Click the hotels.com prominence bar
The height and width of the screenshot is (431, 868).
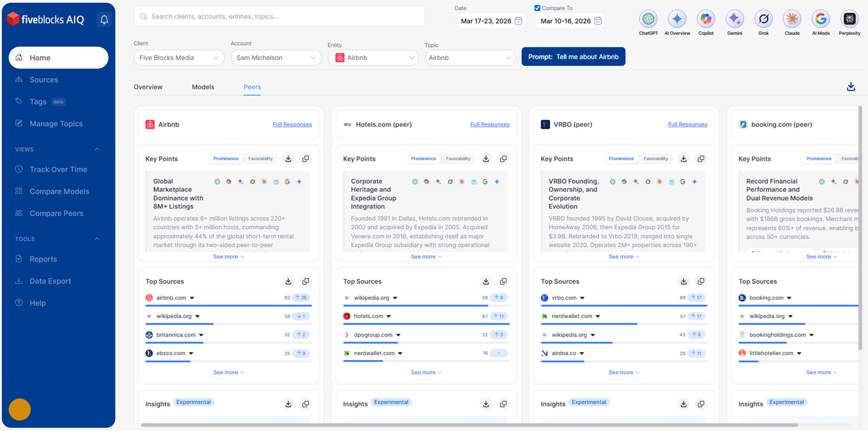click(x=426, y=324)
